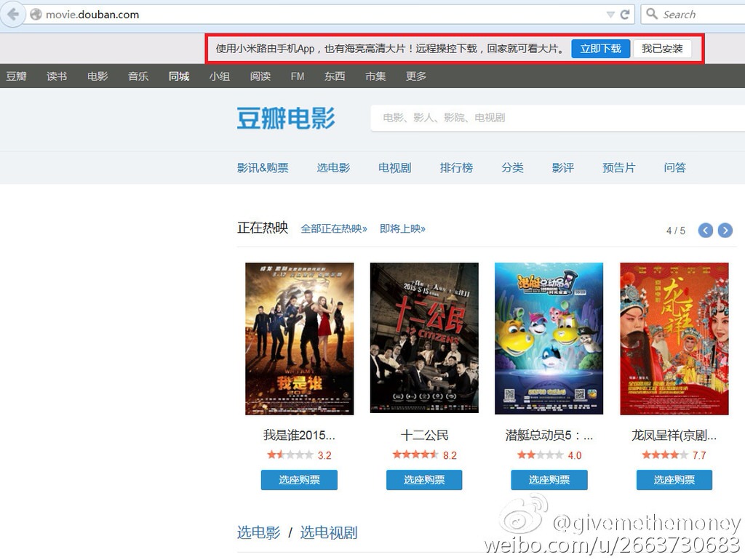Click the 我已安装 button
Image resolution: width=745 pixels, height=560 pixels.
[662, 49]
